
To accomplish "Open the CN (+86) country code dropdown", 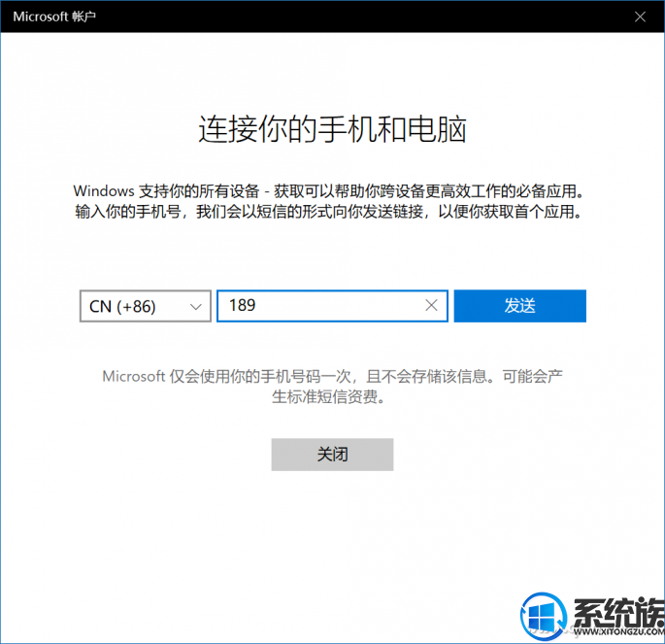I will point(145,306).
